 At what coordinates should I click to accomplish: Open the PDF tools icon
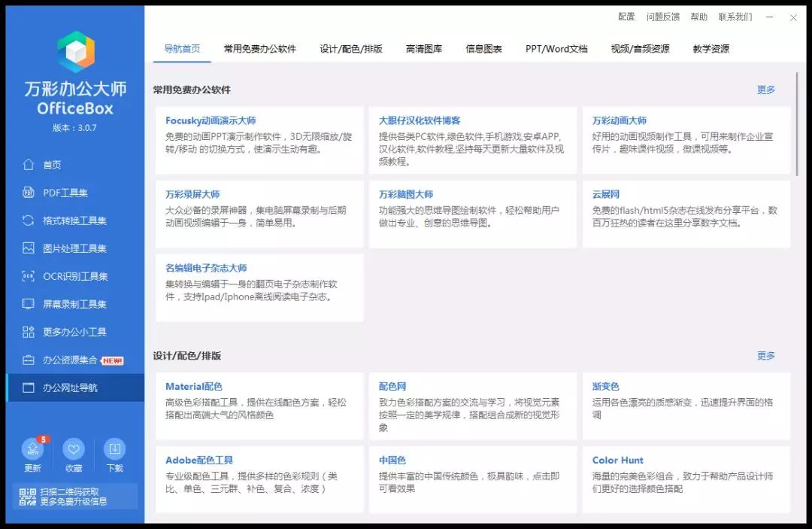pos(29,193)
